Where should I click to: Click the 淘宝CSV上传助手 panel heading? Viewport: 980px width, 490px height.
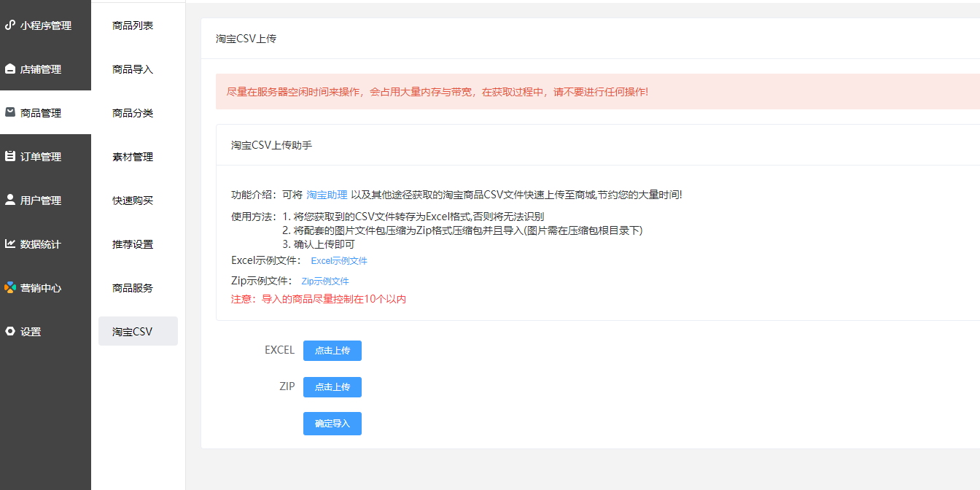coord(271,145)
